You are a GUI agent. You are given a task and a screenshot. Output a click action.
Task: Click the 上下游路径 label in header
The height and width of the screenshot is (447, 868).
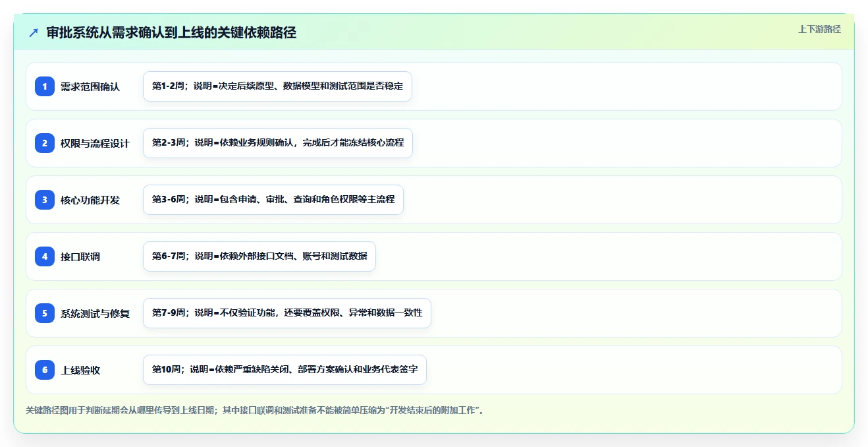coord(819,29)
